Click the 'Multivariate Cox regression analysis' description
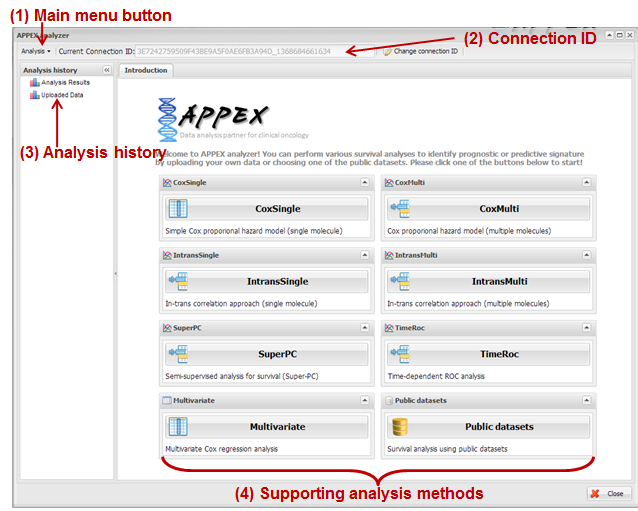Screen dimensions: 638x511 click(x=221, y=449)
